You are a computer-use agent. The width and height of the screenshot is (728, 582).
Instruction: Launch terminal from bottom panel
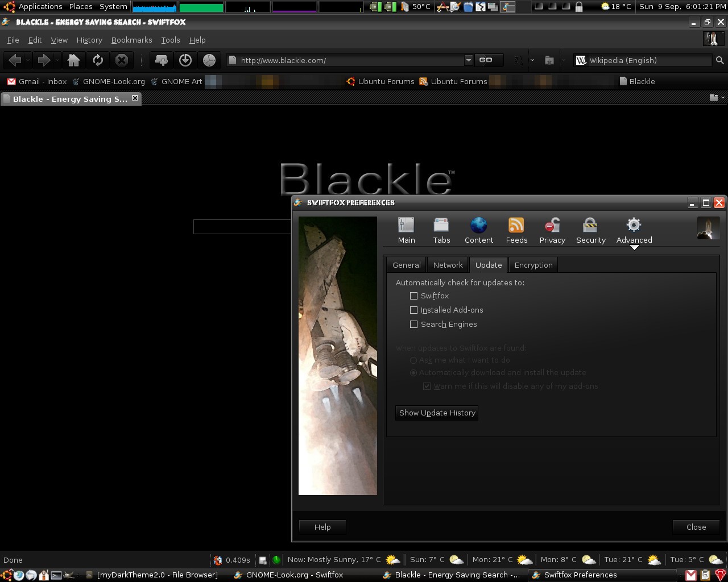[56, 575]
